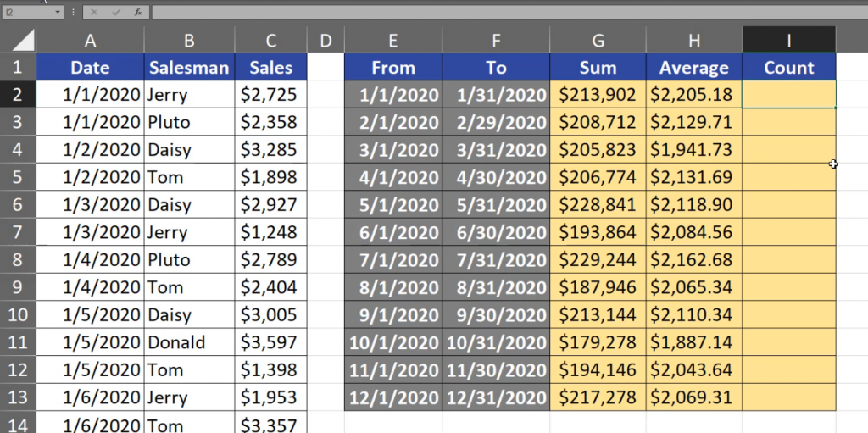Select column I header
Image resolution: width=868 pixels, height=433 pixels.
click(x=788, y=40)
